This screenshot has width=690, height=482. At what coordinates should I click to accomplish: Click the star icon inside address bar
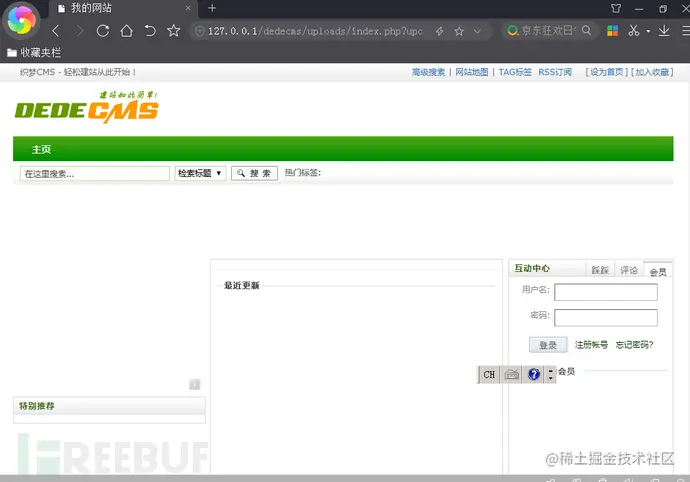[x=459, y=31]
